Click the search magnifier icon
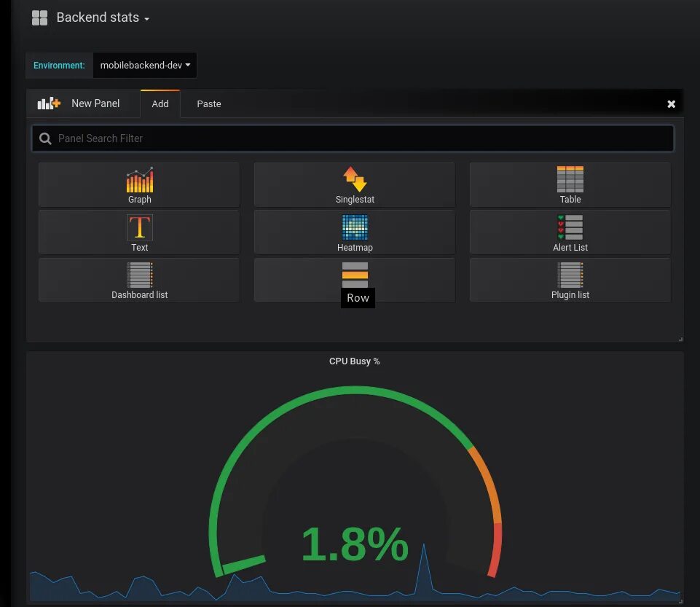This screenshot has height=607, width=700. pyautogui.click(x=45, y=138)
